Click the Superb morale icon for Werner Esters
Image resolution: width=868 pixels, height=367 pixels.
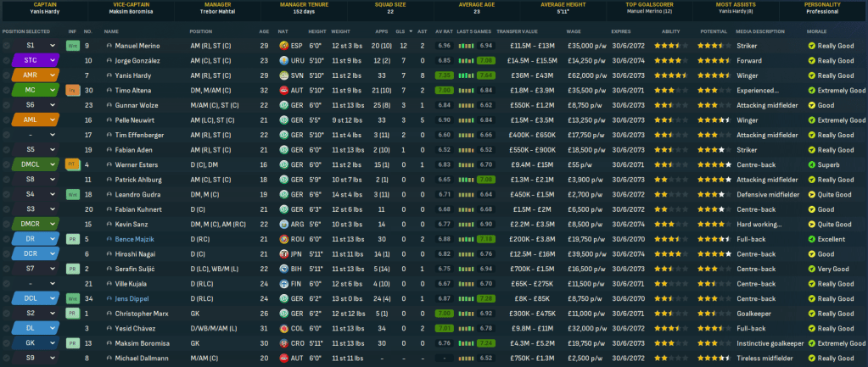click(811, 164)
